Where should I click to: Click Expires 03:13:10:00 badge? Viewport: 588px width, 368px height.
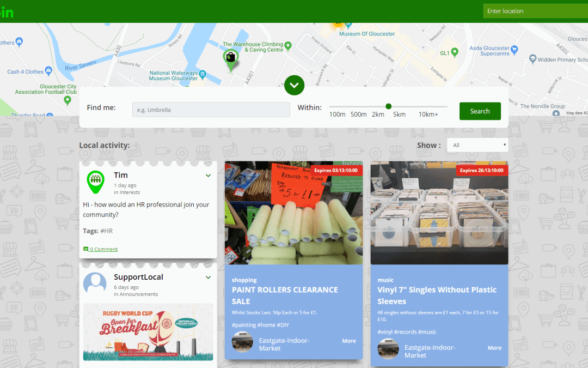point(335,170)
